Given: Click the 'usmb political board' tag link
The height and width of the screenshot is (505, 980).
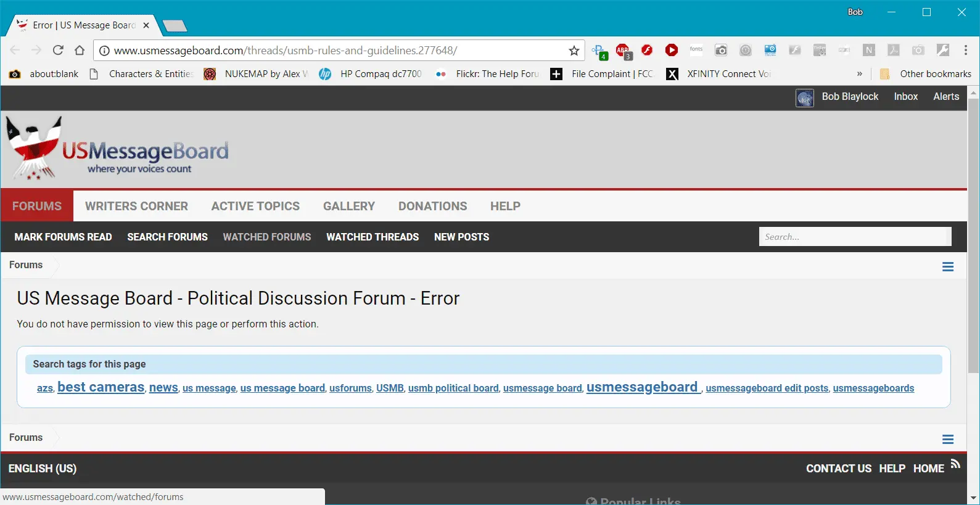Looking at the screenshot, I should [x=453, y=388].
